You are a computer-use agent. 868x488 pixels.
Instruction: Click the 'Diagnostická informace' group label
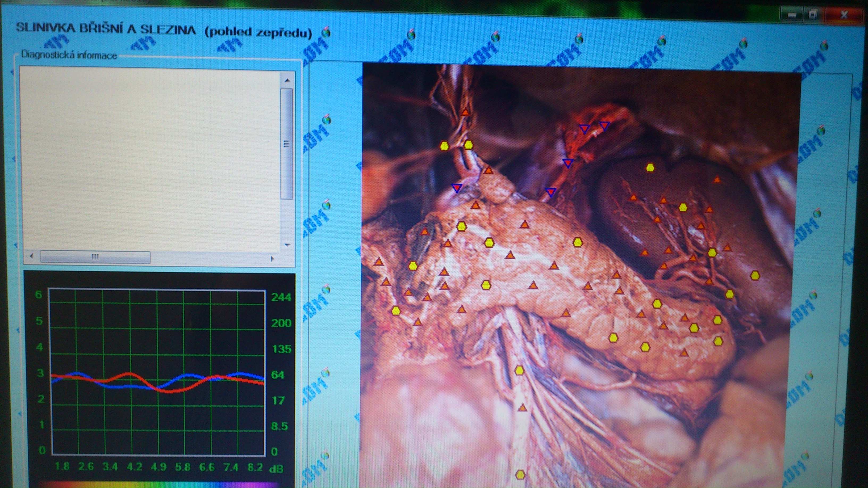click(69, 55)
